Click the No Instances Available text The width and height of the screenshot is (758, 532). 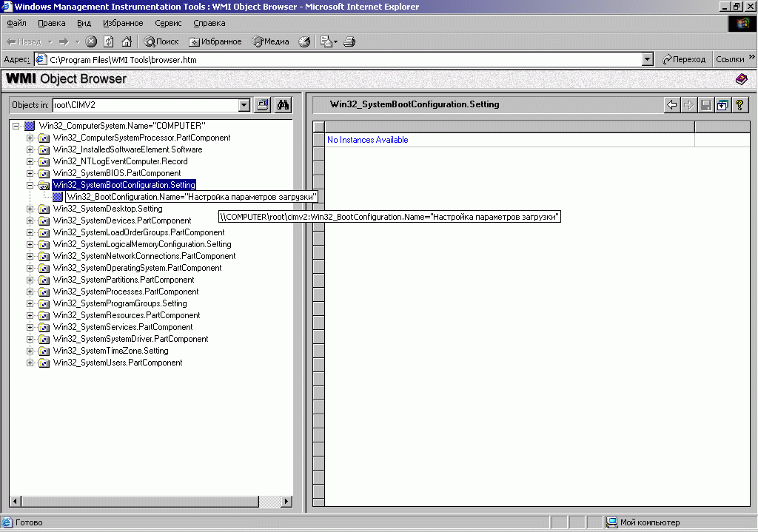[x=367, y=140]
